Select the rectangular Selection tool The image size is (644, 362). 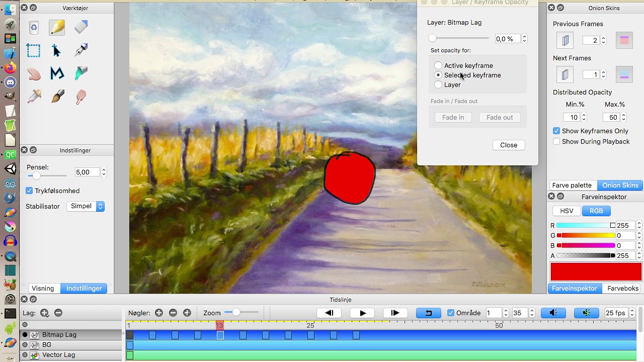[34, 51]
